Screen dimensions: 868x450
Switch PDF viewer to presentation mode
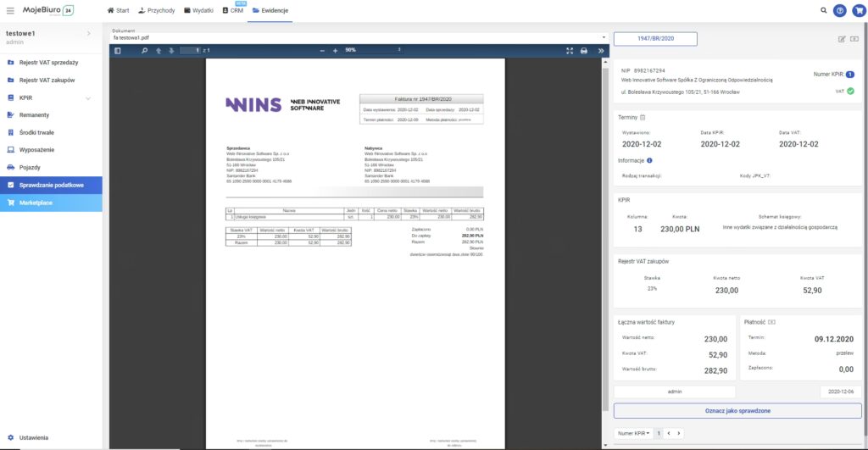[570, 51]
